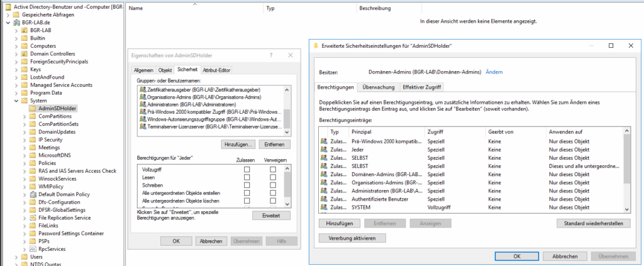Expand the Users node in tree

[16, 257]
